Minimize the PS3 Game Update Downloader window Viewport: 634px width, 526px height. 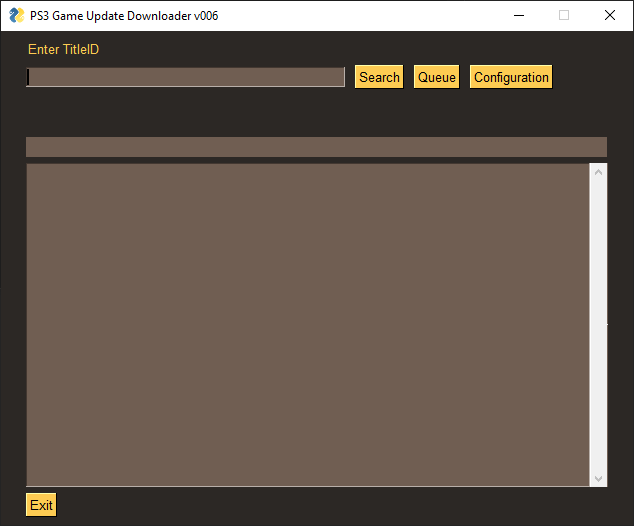click(518, 15)
